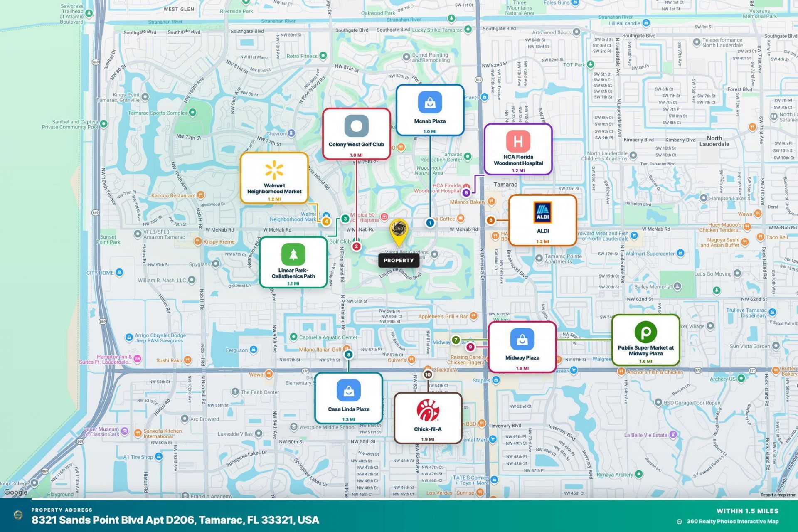Click the ALDI logo card

[x=542, y=220]
